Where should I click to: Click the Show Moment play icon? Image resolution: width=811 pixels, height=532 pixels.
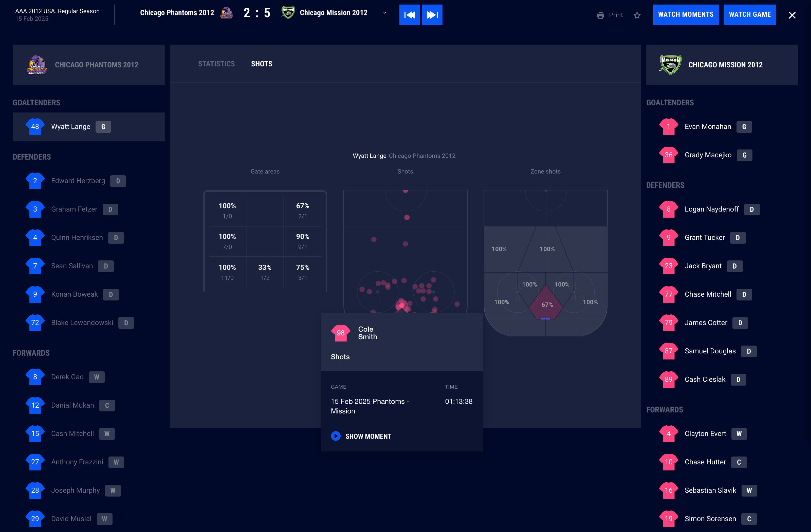point(336,436)
